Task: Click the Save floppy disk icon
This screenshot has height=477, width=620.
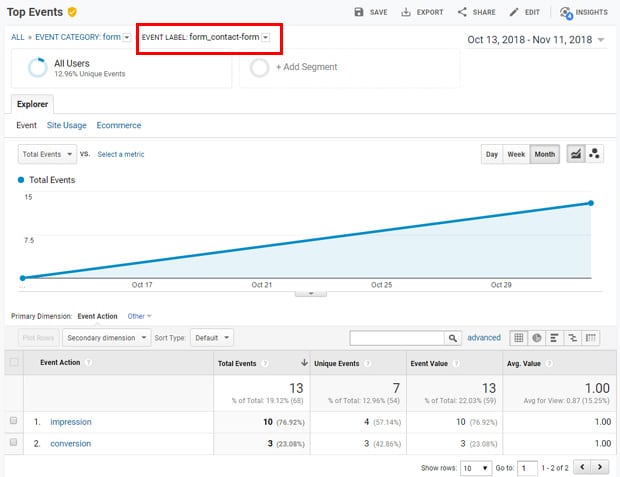Action: pyautogui.click(x=359, y=12)
